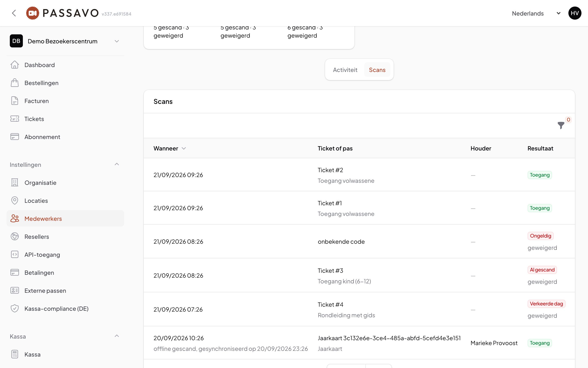Open Externe passen
Image resolution: width=588 pixels, height=368 pixels.
pos(65,291)
